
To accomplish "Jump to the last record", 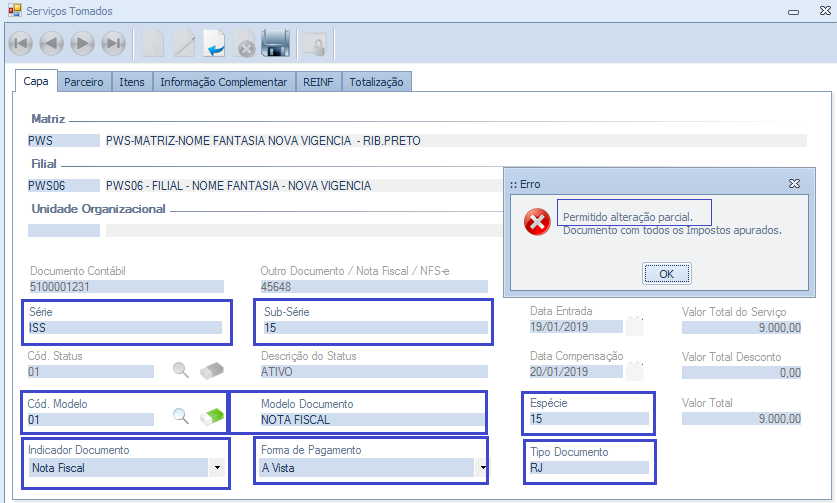I will coord(114,43).
